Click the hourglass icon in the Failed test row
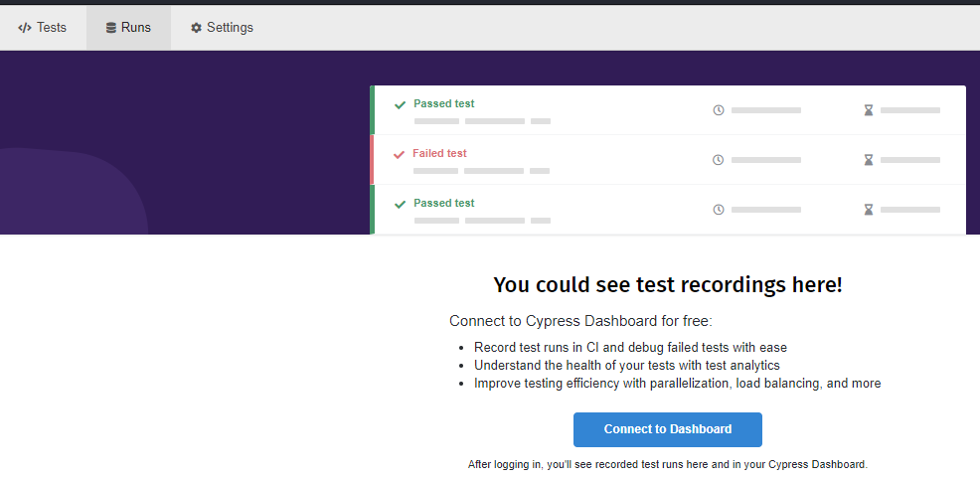The image size is (980, 480). tap(868, 160)
